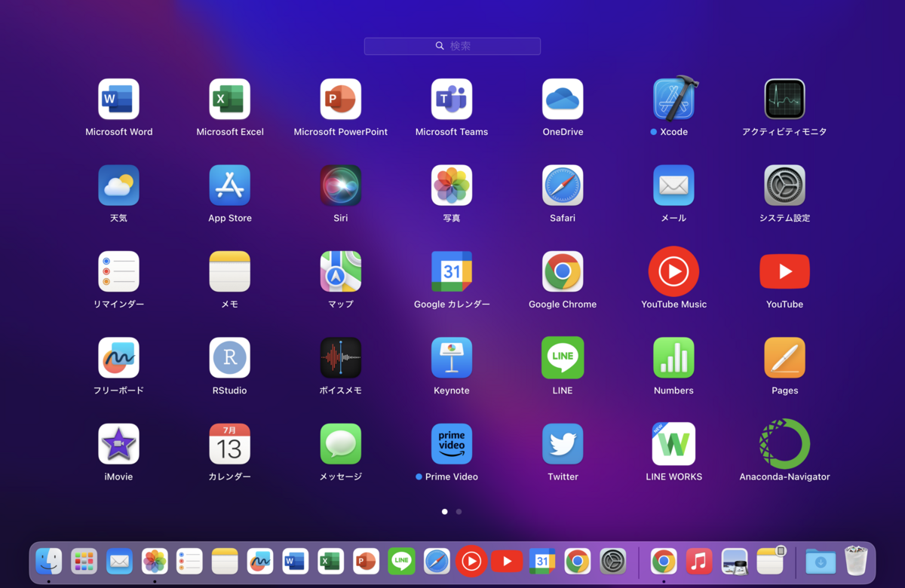This screenshot has height=588, width=905.
Task: Launch ボイスメモ voice memos app
Action: coord(340,357)
